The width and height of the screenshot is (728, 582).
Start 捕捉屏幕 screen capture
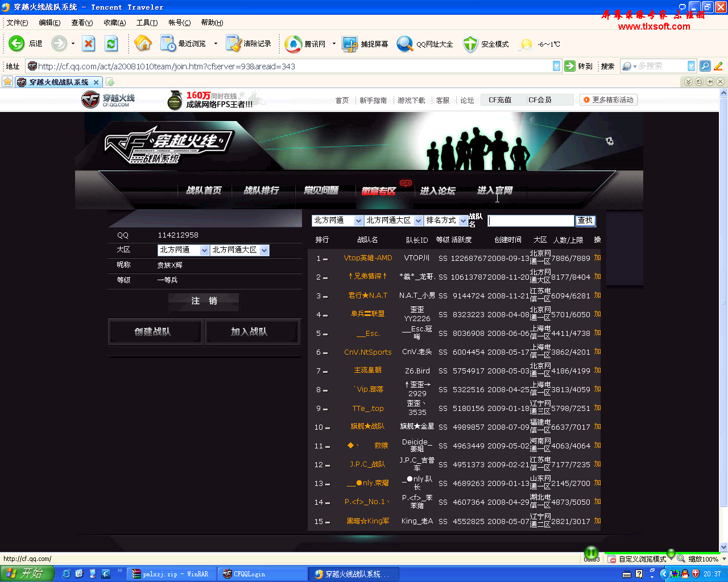click(x=365, y=44)
